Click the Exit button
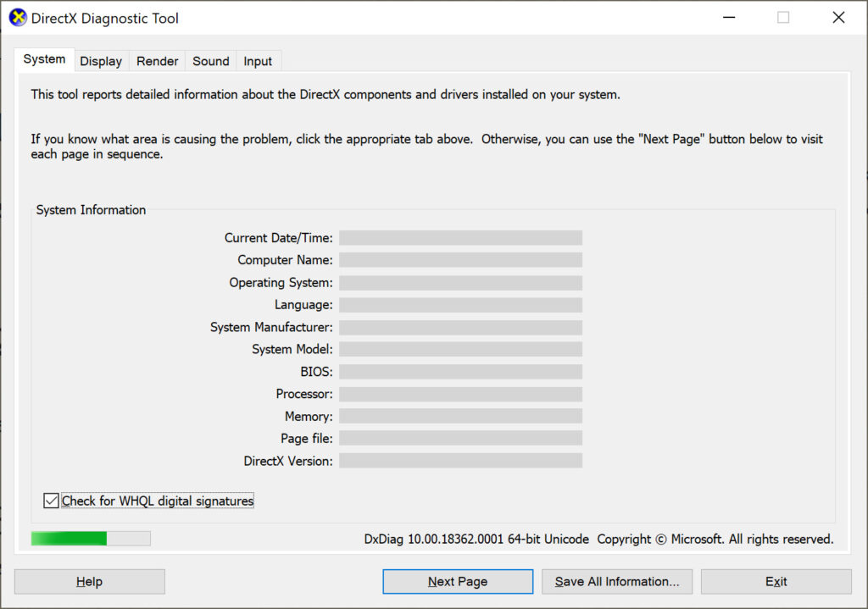This screenshot has width=868, height=609. tap(776, 581)
